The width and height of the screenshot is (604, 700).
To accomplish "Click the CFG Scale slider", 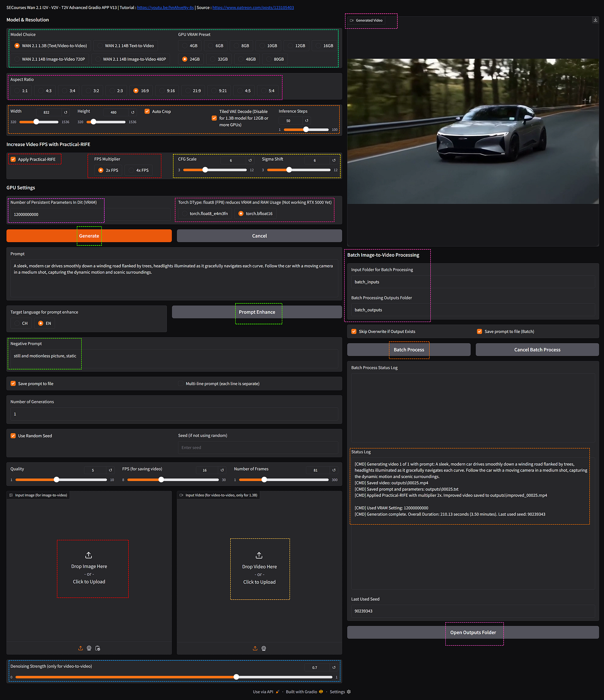I will point(215,170).
